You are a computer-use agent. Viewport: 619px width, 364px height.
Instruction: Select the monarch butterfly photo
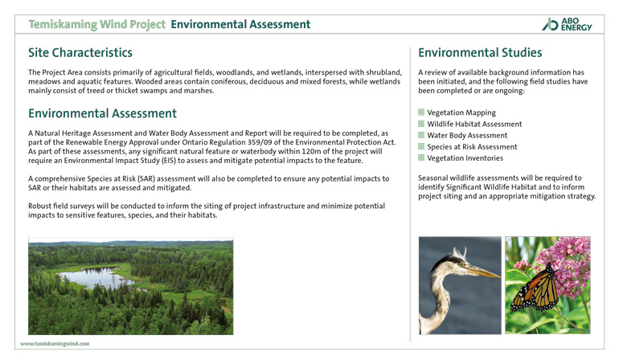coord(547,285)
